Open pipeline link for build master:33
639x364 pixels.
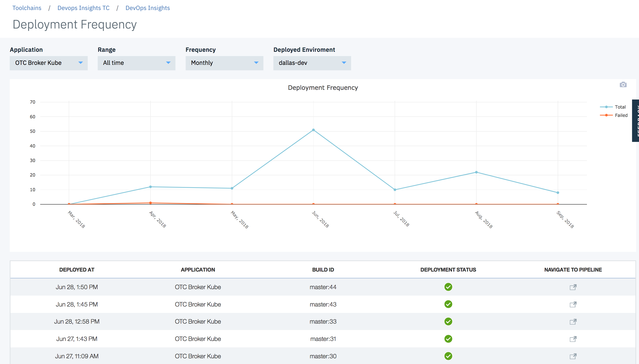tap(573, 321)
